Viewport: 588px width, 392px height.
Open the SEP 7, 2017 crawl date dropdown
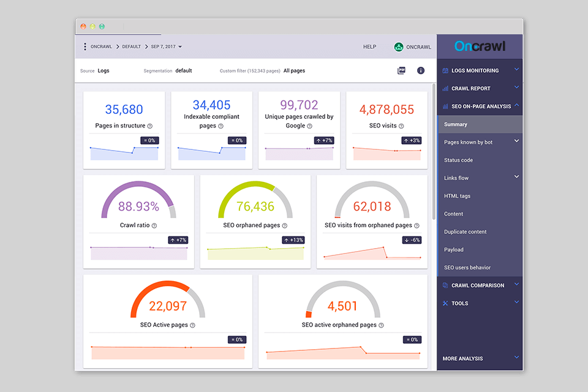pos(166,47)
